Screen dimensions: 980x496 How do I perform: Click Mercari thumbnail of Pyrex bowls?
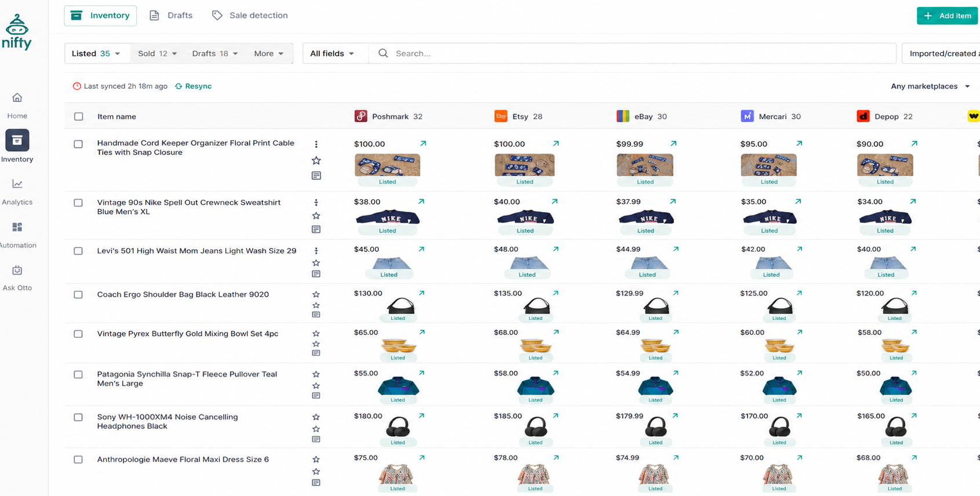click(779, 346)
